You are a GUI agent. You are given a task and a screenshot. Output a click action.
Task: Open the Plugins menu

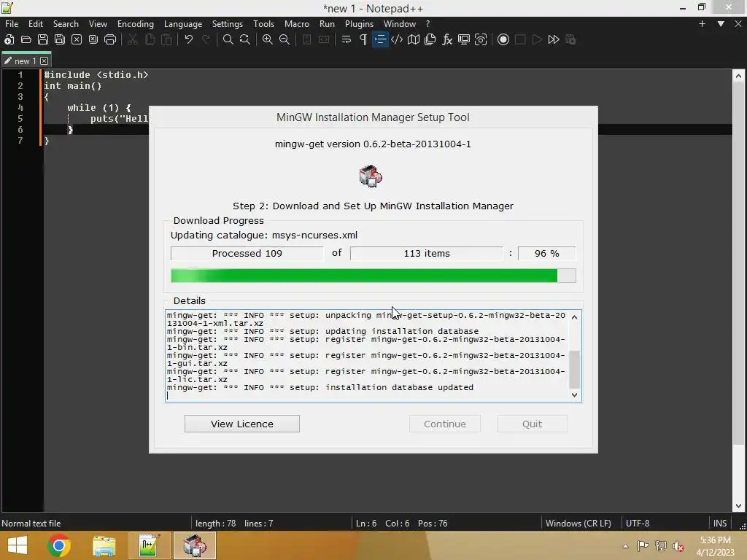click(x=359, y=24)
